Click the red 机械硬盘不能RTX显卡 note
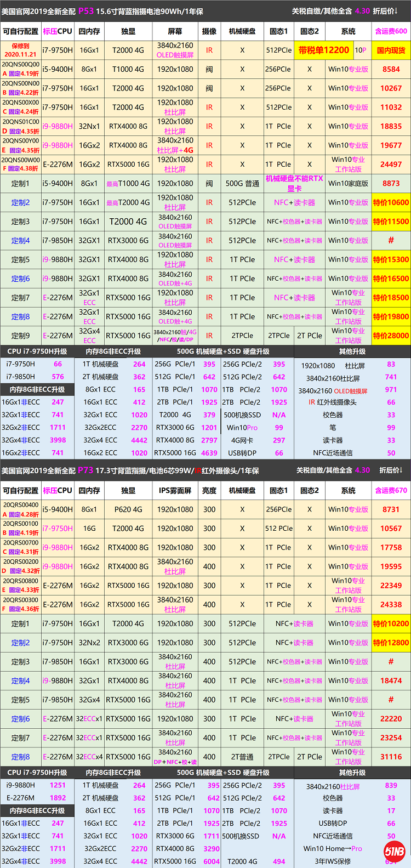The width and height of the screenshot is (411, 868). (x=294, y=183)
